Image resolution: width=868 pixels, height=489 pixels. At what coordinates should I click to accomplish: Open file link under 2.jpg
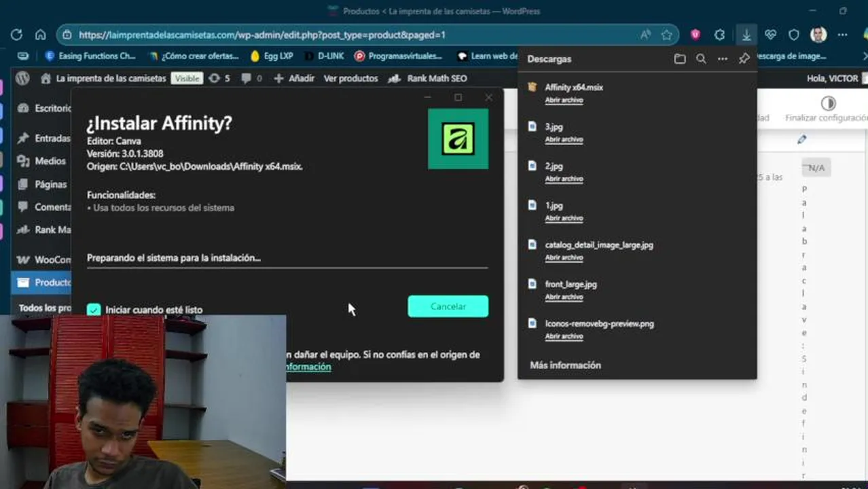(564, 179)
